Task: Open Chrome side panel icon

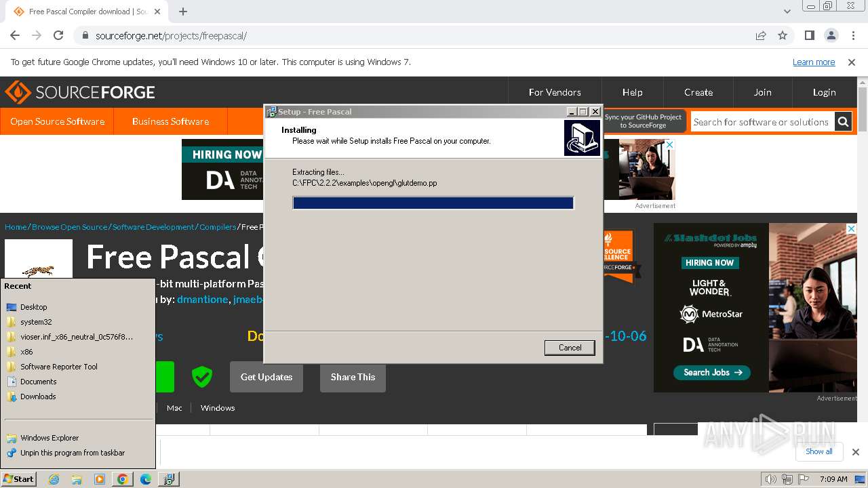Action: point(809,35)
